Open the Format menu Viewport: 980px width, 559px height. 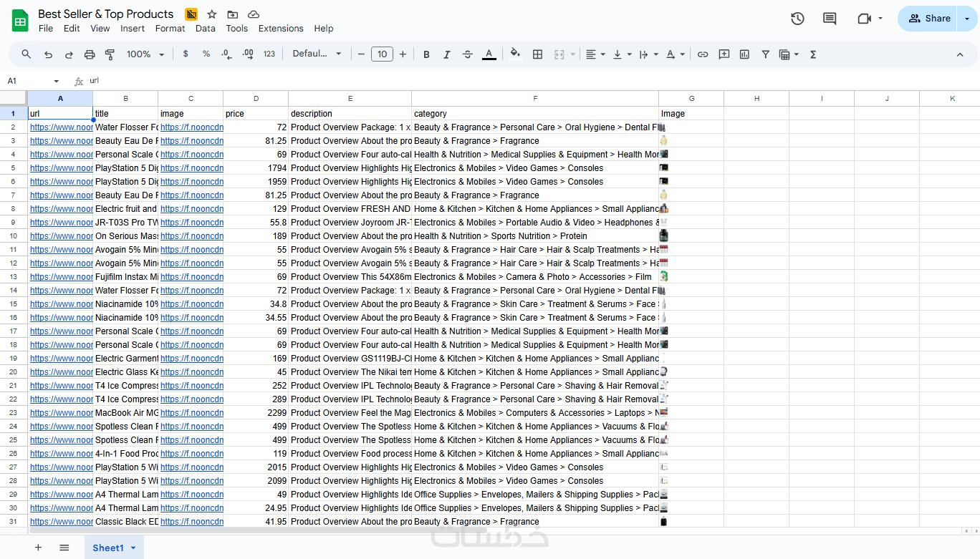point(170,29)
